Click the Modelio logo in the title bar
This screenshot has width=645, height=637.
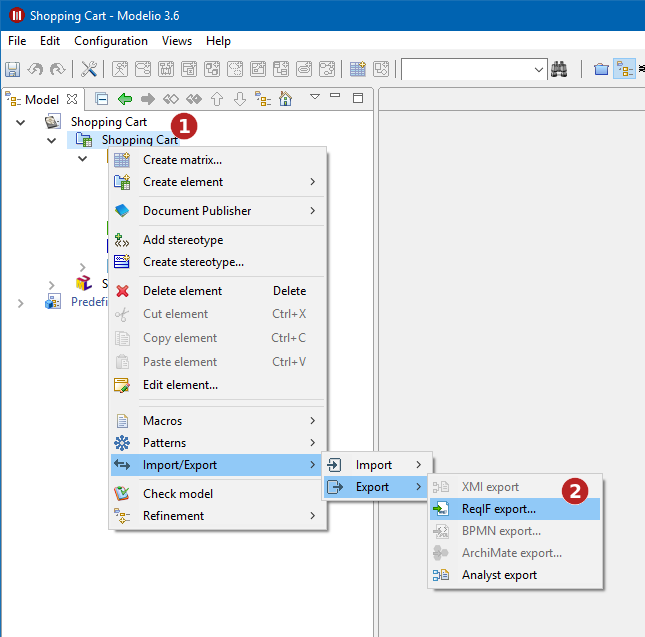[17, 15]
